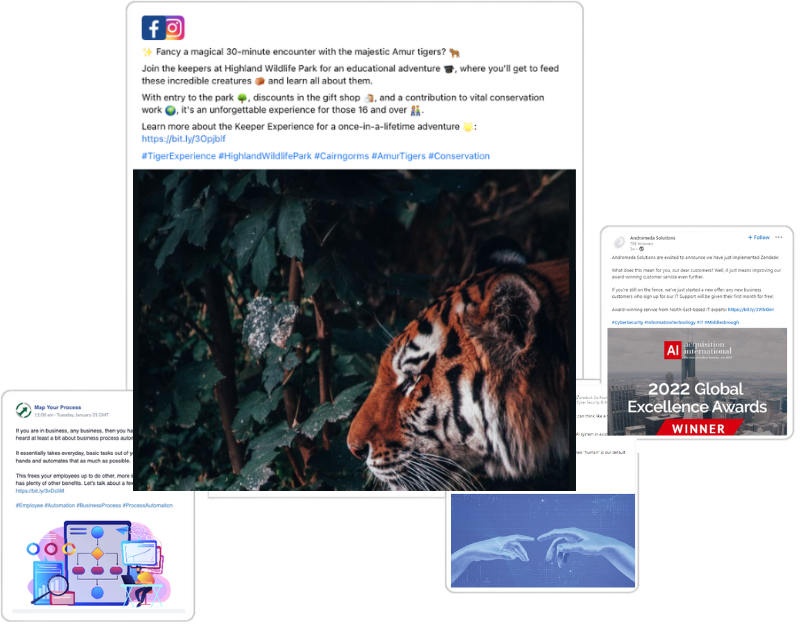Image resolution: width=806 pixels, height=637 pixels.
Task: Open the link in Map Your Process post
Action: [x=40, y=491]
